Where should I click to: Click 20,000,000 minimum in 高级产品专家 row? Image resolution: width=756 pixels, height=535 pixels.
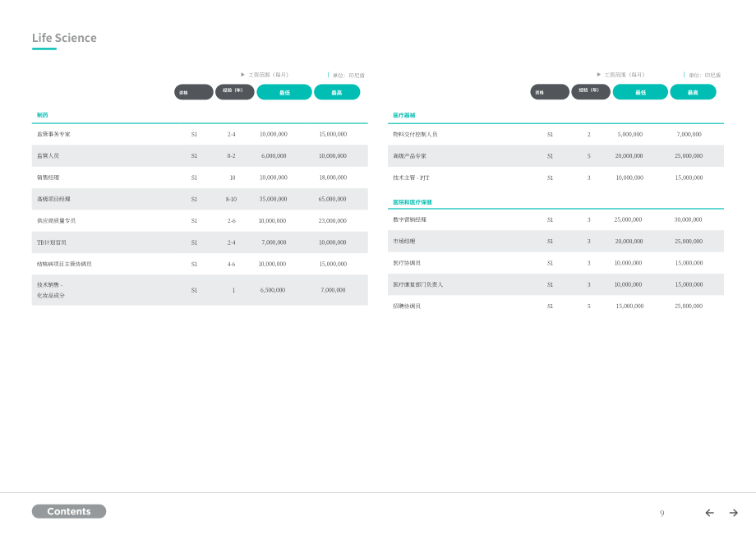pos(629,156)
